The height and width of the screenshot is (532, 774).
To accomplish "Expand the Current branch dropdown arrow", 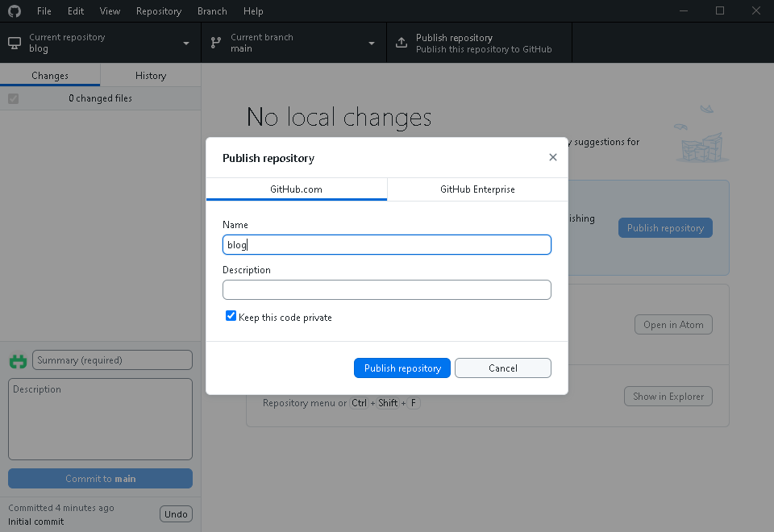I will [x=372, y=43].
